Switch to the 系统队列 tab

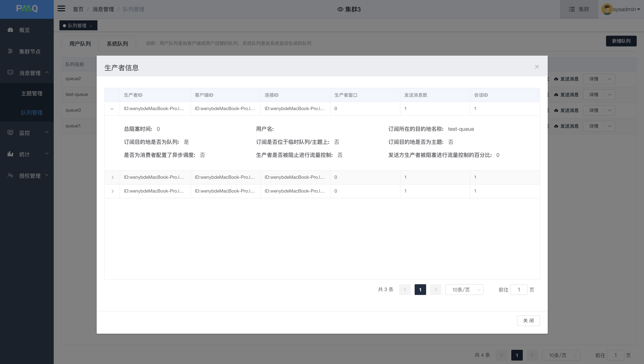click(117, 44)
